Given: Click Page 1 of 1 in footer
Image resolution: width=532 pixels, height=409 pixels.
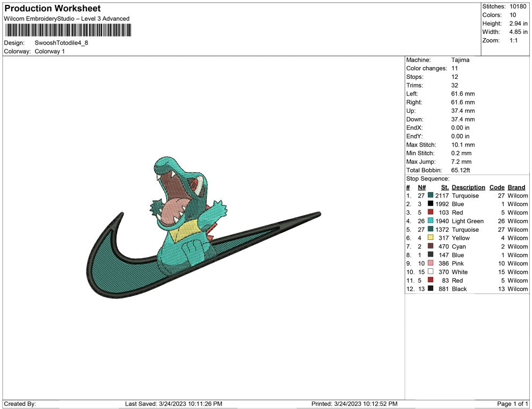Looking at the screenshot, I should 512,404.
